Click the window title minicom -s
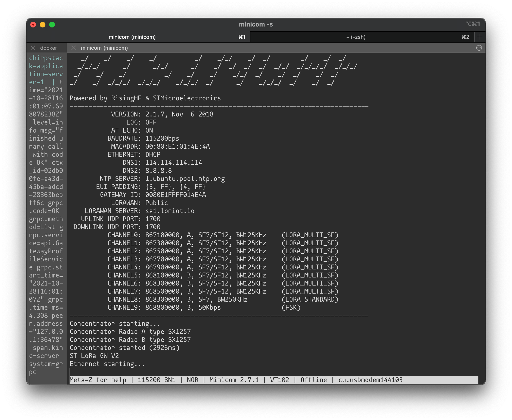512x420 pixels. pos(256,24)
